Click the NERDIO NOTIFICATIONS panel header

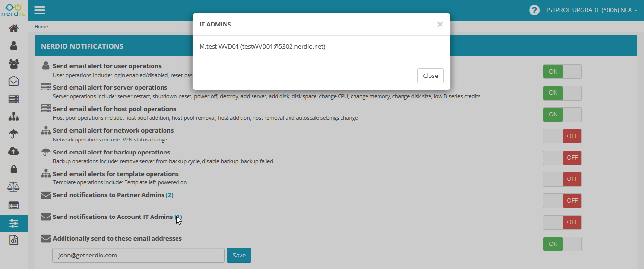[x=82, y=46]
